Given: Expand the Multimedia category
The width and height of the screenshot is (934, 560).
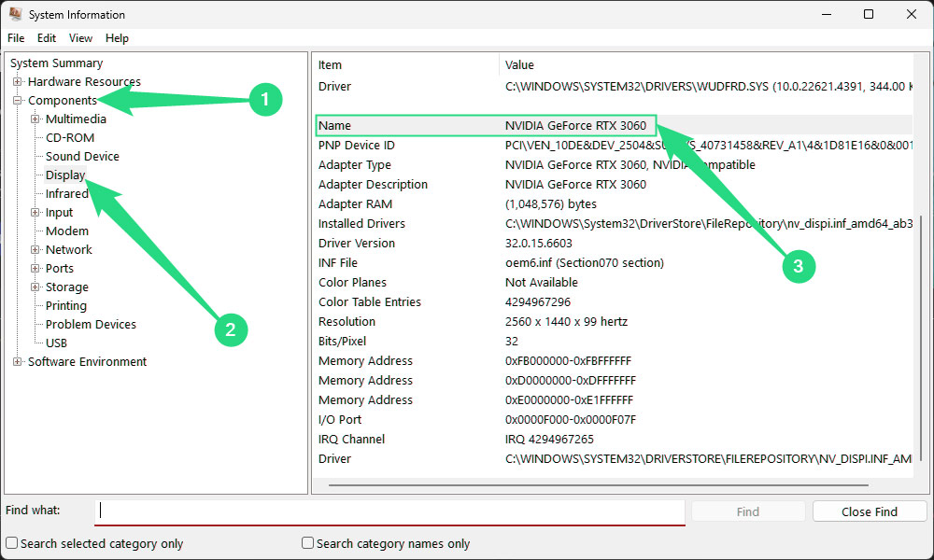Looking at the screenshot, I should coord(35,119).
